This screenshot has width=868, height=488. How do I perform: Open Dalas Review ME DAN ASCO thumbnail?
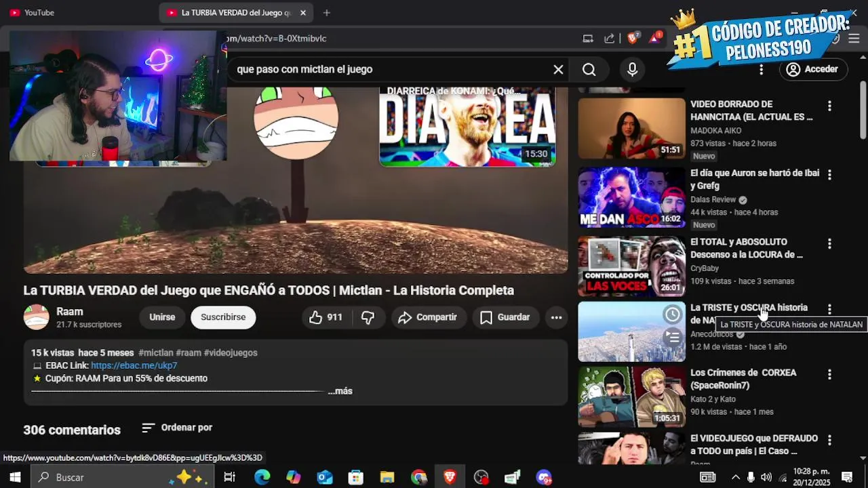coord(631,197)
